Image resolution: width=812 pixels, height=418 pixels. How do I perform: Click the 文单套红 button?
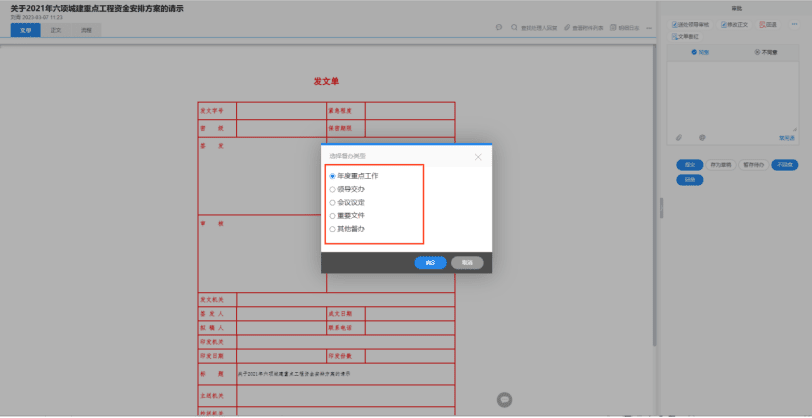coord(685,37)
